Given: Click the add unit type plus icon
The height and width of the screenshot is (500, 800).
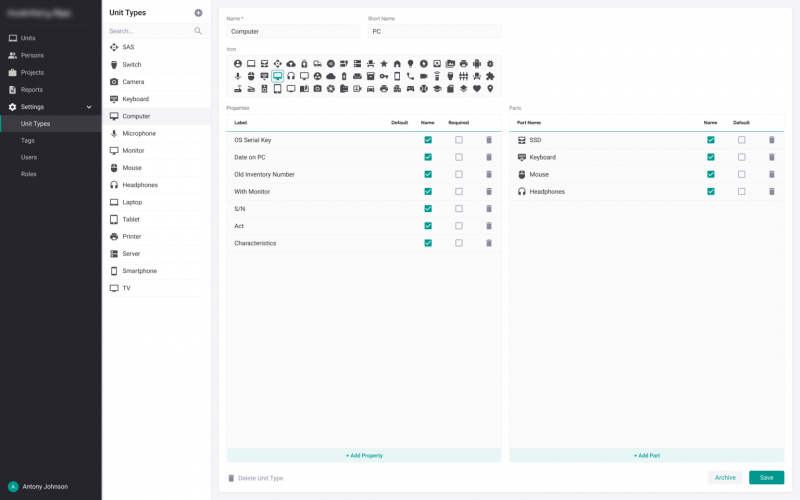Looking at the screenshot, I should click(x=198, y=13).
